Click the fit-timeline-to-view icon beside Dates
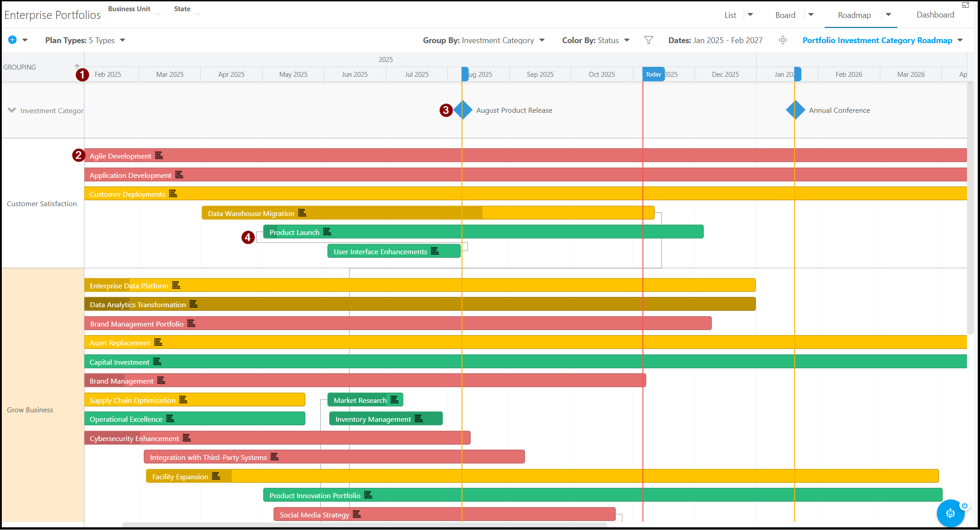 782,40
